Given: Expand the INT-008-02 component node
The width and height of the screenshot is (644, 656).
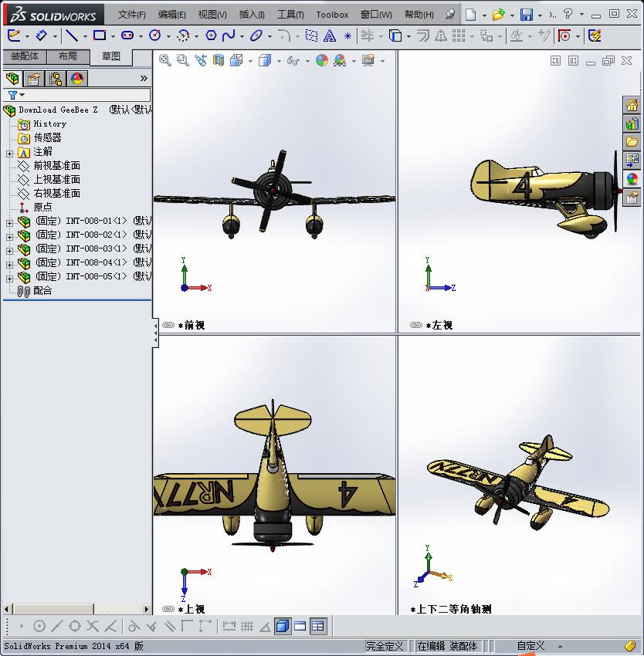Looking at the screenshot, I should coord(9,237).
